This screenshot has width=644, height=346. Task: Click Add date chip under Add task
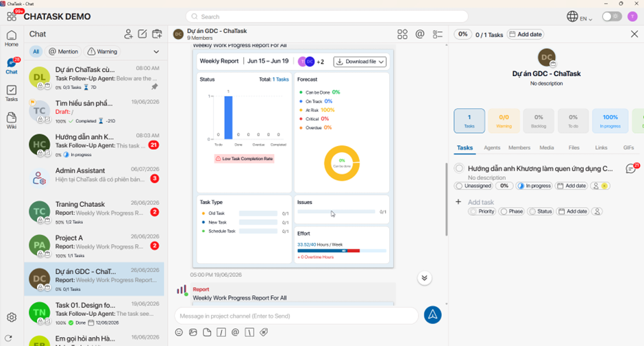[x=573, y=211]
